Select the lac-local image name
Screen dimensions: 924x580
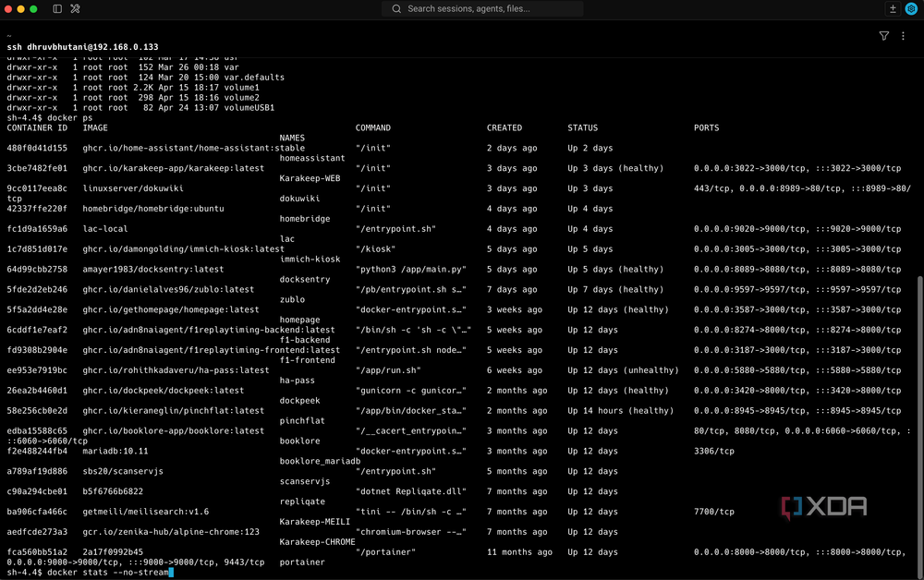click(x=105, y=228)
